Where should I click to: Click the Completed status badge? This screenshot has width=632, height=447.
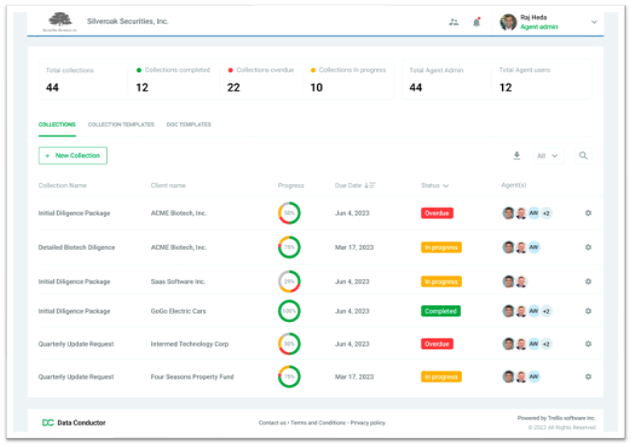pyautogui.click(x=441, y=311)
